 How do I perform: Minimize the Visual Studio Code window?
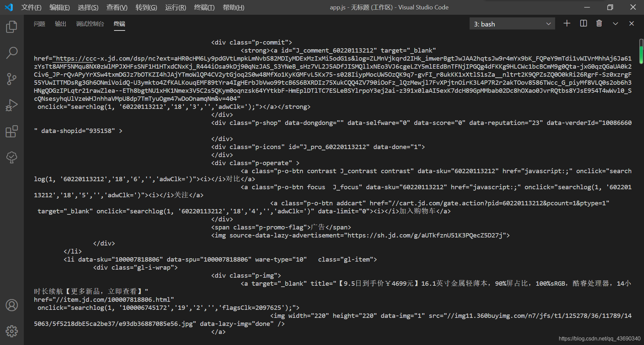click(587, 7)
